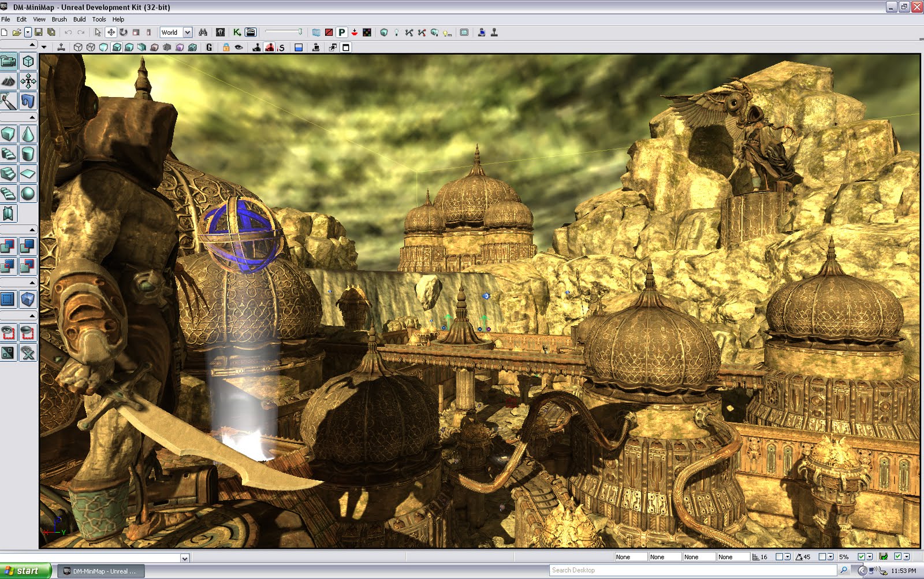Viewport: 924px width, 579px height.
Task: Activate Terrain editing mode
Action: (9, 81)
